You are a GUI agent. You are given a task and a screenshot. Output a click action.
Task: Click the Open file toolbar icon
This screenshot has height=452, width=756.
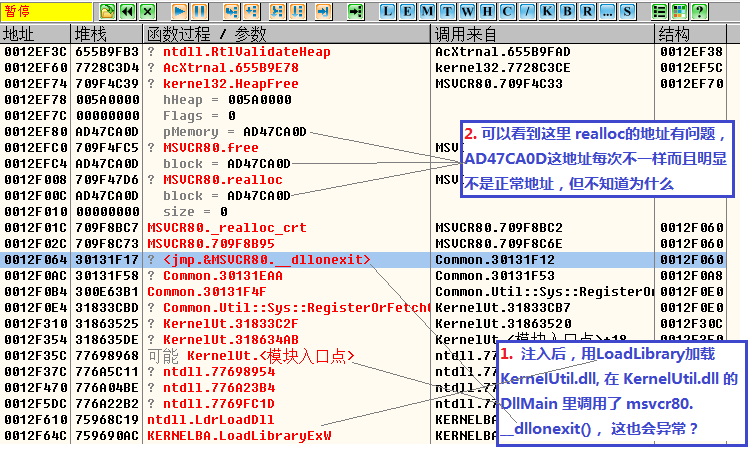(x=107, y=11)
